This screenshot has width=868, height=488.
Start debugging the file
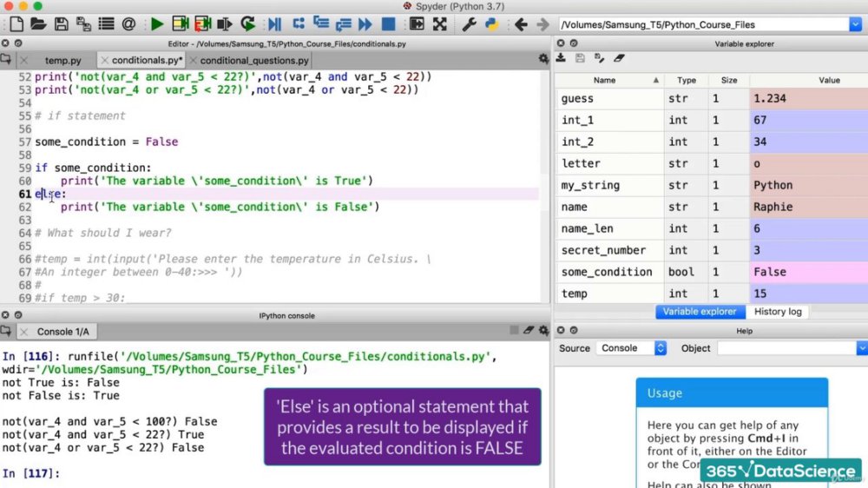(274, 23)
